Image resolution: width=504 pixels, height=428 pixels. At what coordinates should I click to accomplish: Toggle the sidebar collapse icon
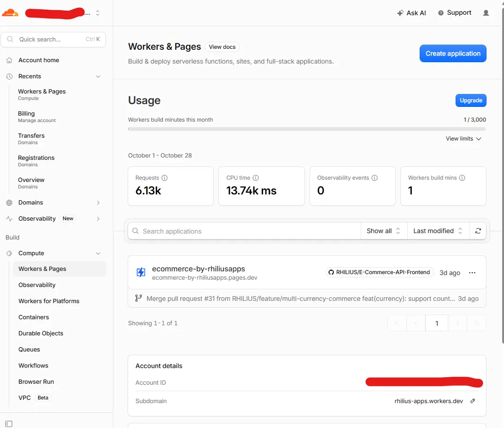(9, 424)
